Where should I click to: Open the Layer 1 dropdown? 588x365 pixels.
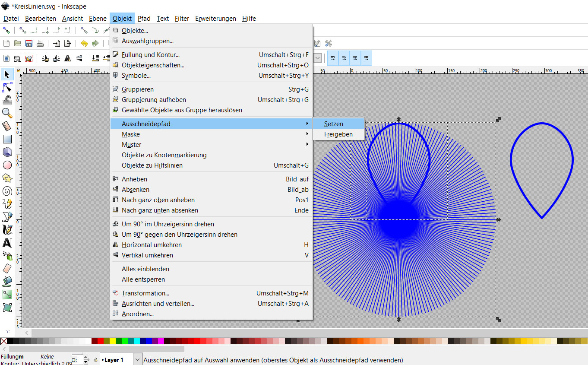(137, 360)
